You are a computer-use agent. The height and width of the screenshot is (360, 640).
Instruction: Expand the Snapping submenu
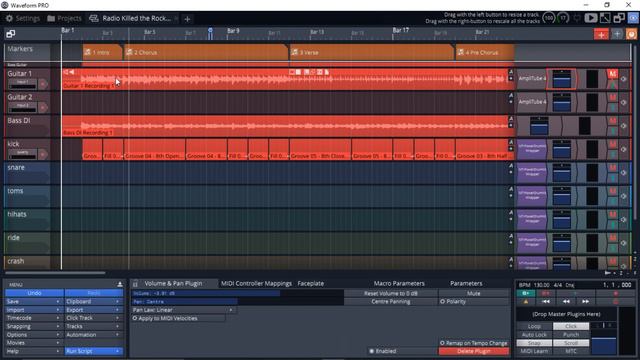coord(34,326)
